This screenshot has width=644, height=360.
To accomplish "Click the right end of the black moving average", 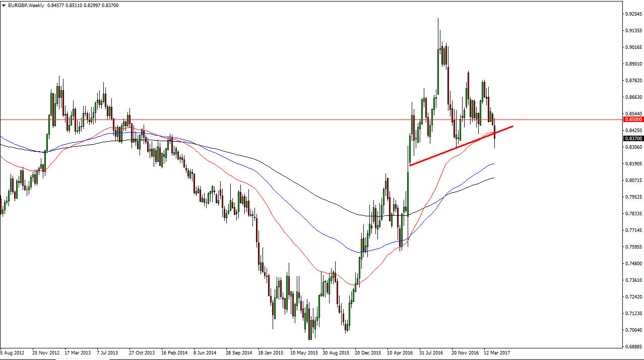I will 493,177.
